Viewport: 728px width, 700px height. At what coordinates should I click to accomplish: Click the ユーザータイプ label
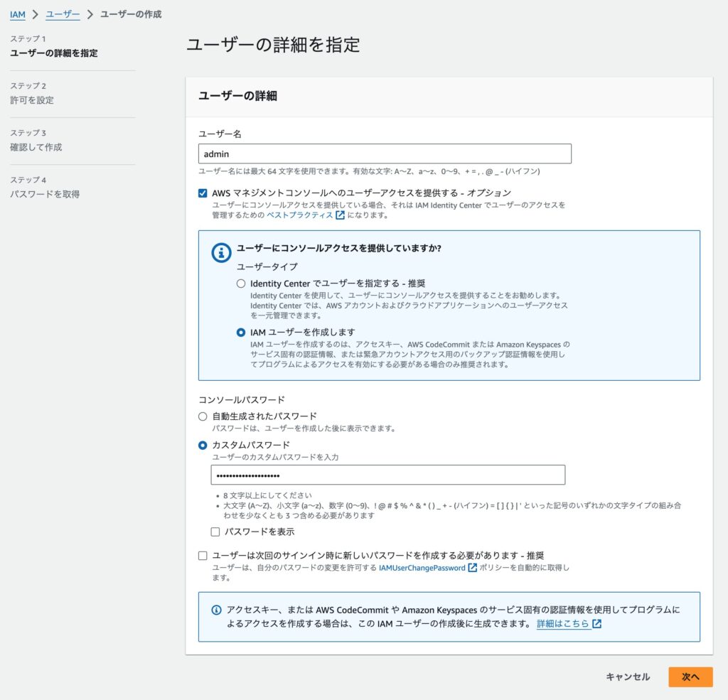(267, 267)
